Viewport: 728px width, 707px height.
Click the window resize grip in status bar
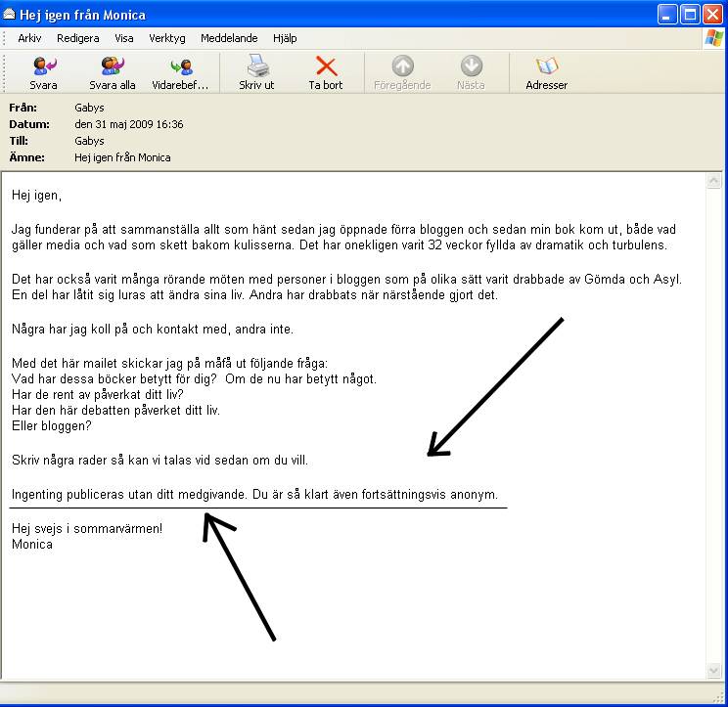coord(719,697)
